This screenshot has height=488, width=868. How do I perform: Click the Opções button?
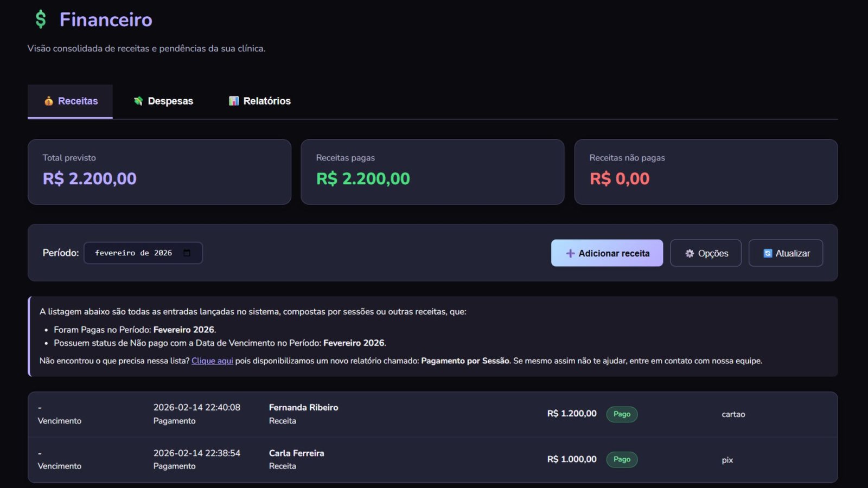tap(706, 253)
